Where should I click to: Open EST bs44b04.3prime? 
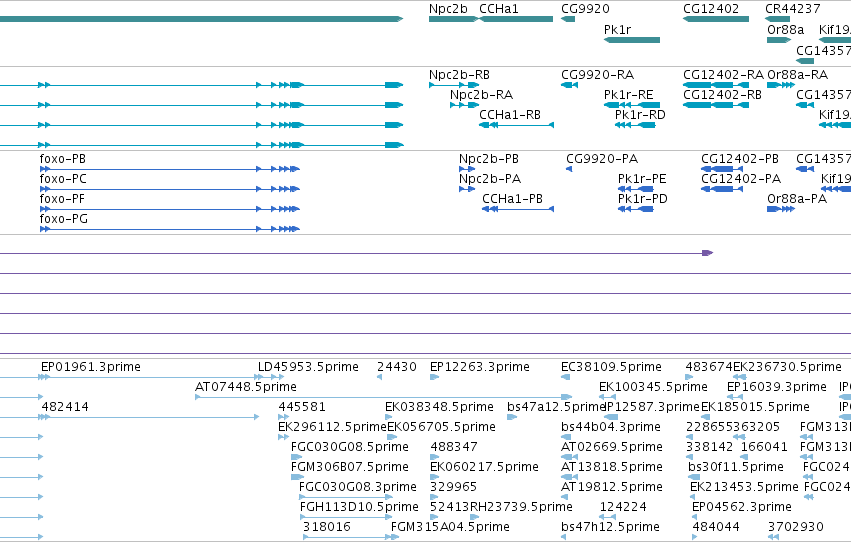click(x=611, y=428)
